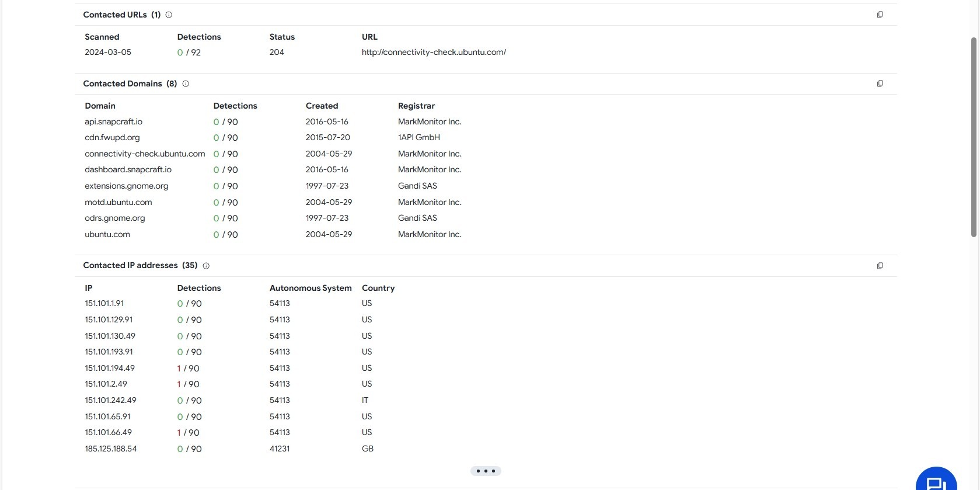Click the Registrar column header
Image resolution: width=980 pixels, height=490 pixels.
(416, 106)
